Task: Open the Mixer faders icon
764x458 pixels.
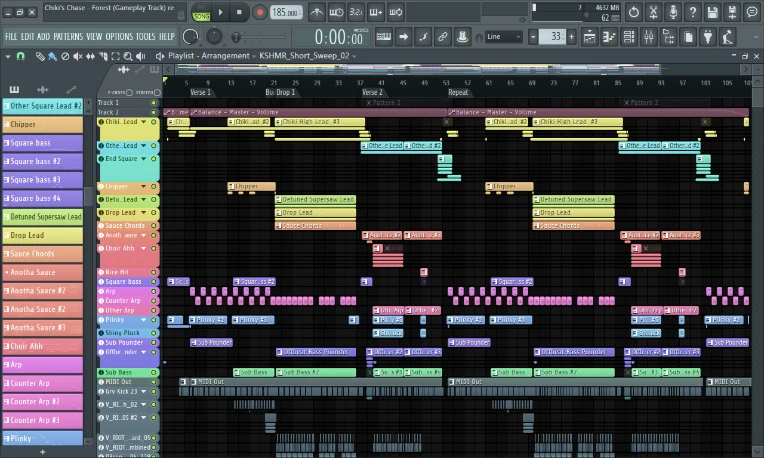Action: pos(649,37)
